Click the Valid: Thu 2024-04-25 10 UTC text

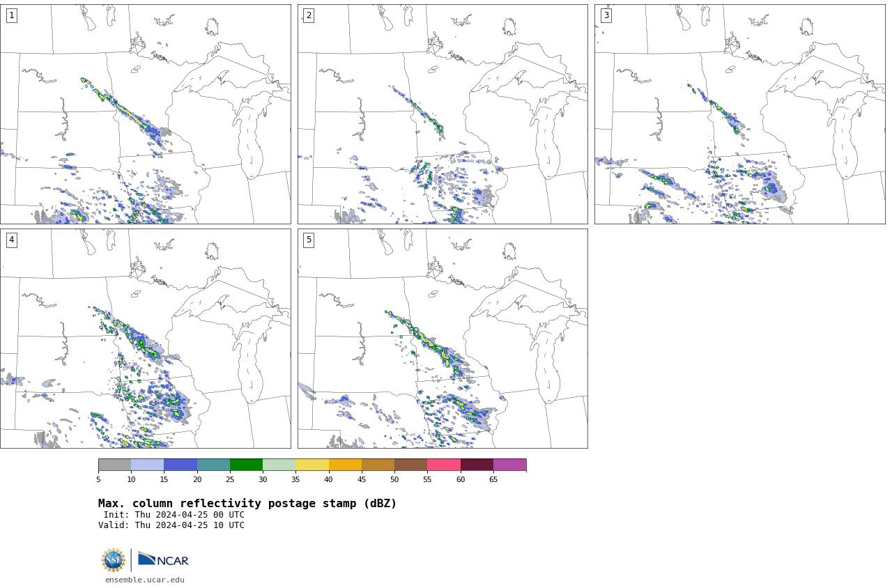point(171,525)
